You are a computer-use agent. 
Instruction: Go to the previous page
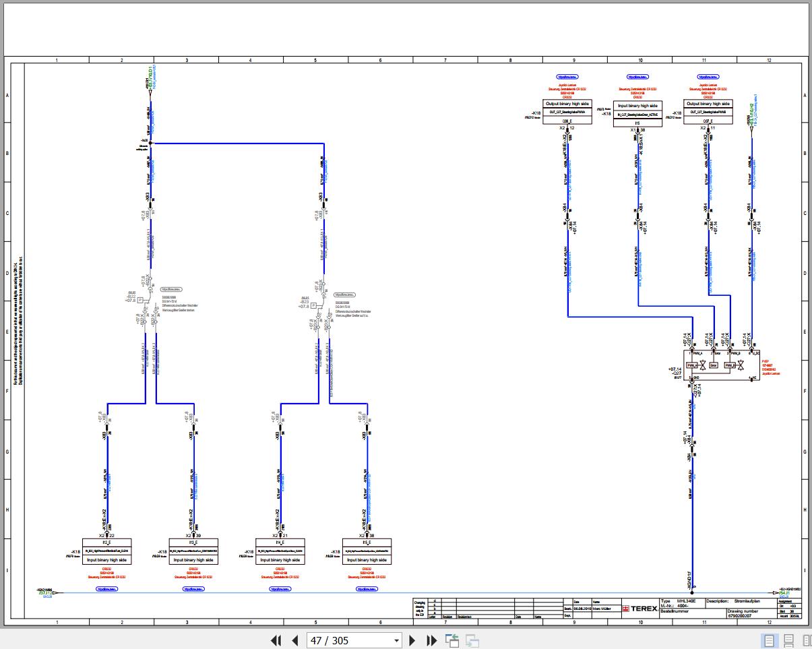[294, 640]
